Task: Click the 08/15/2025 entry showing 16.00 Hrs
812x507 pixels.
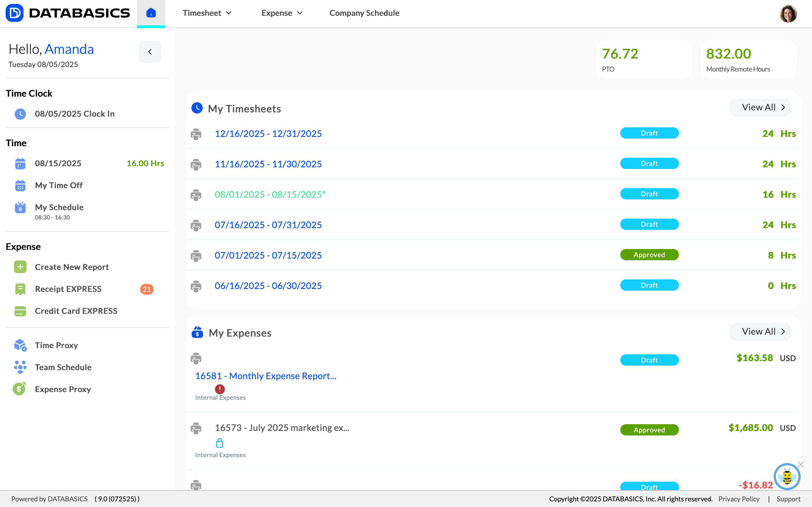Action: point(58,163)
